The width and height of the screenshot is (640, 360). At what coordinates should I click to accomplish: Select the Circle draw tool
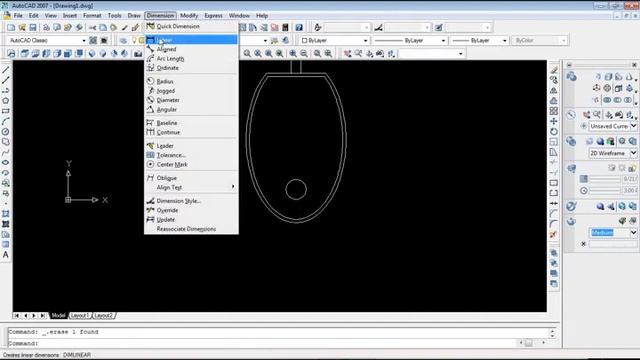pyautogui.click(x=5, y=131)
